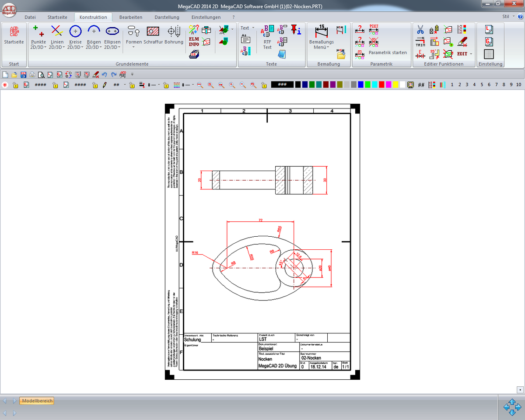Image resolution: width=525 pixels, height=420 pixels.
Task: Pick the red color swatch
Action: click(x=381, y=85)
